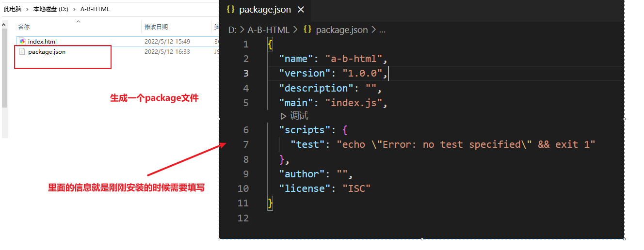Click the index.html file icon in Explorer
Screen dimensions: 644x250
tap(22, 42)
